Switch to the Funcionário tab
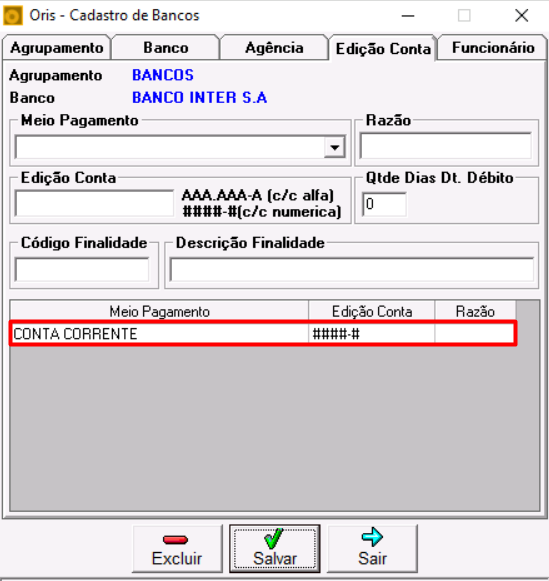 [x=493, y=47]
